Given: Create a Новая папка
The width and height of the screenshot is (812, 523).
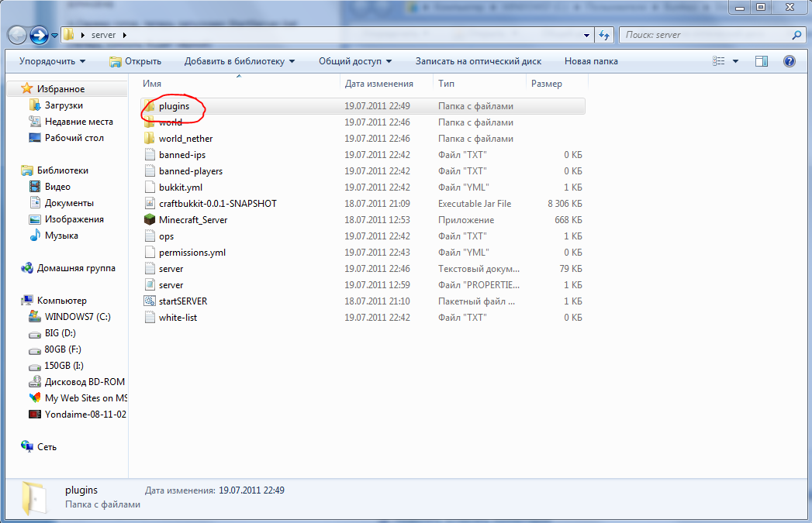Looking at the screenshot, I should coord(591,61).
